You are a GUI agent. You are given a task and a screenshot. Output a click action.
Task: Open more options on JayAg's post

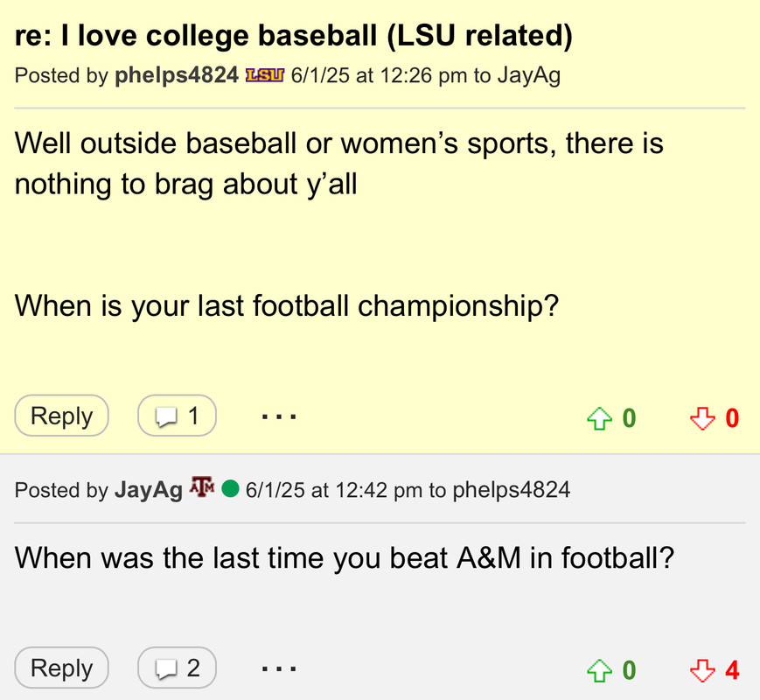tap(279, 668)
